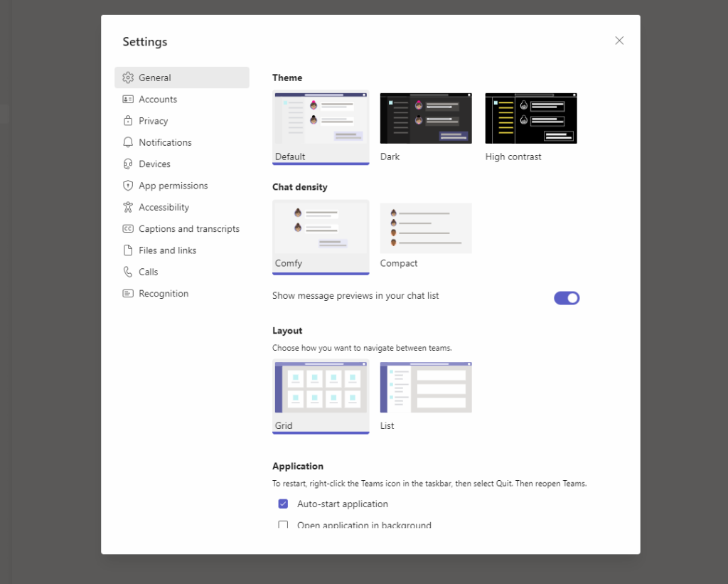Open Accessibility settings
The image size is (728, 584).
(182, 207)
